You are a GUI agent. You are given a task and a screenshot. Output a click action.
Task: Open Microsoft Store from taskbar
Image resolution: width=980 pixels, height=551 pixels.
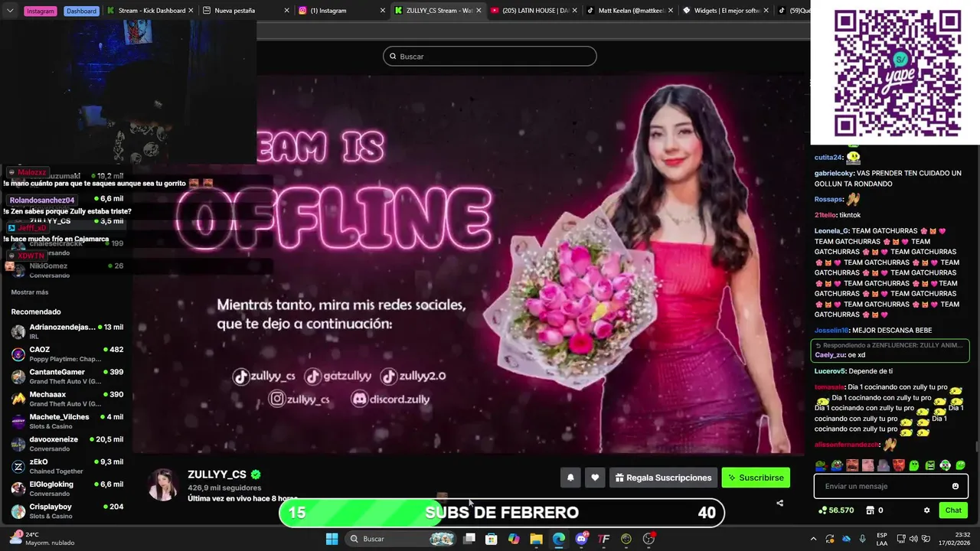point(492,539)
